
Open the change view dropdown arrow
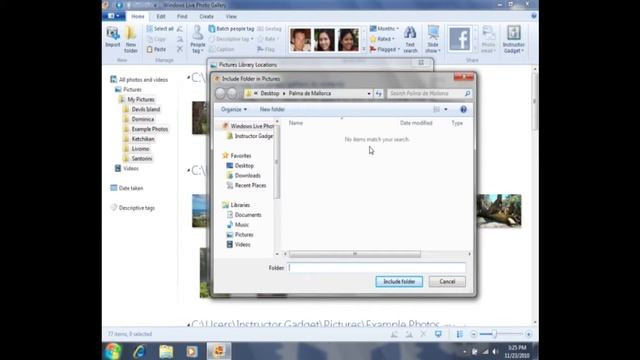tap(446, 109)
